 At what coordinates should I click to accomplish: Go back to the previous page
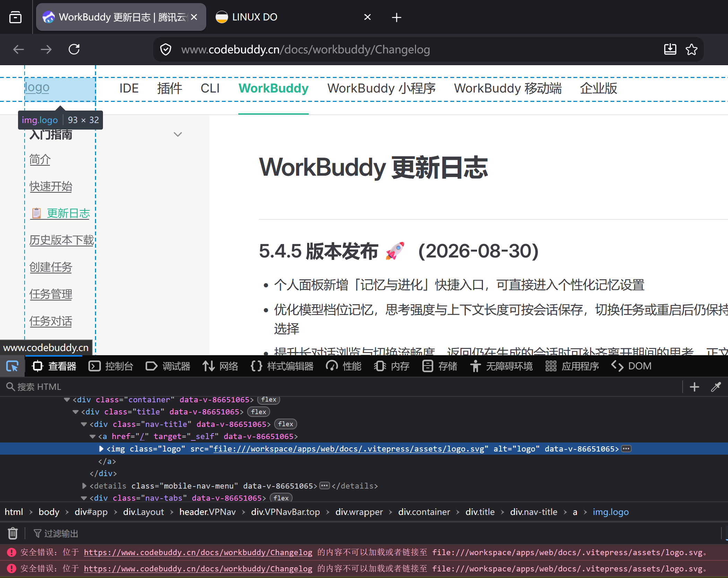tap(19, 50)
